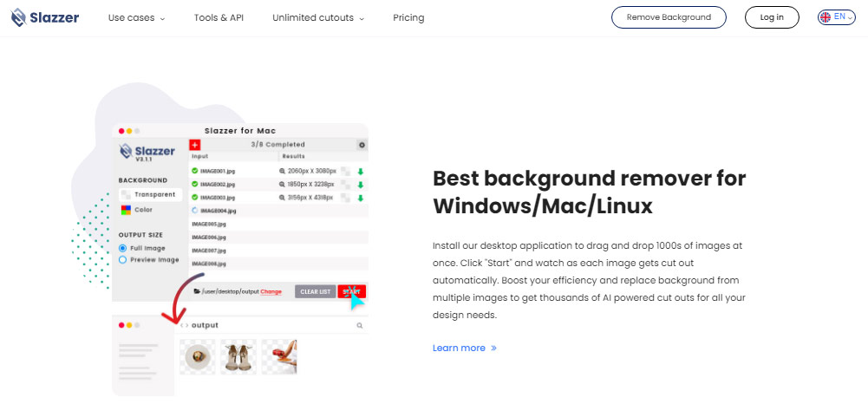The image size is (868, 404).
Task: Click the output folder icon beside /user/desktop/output
Action: point(197,291)
